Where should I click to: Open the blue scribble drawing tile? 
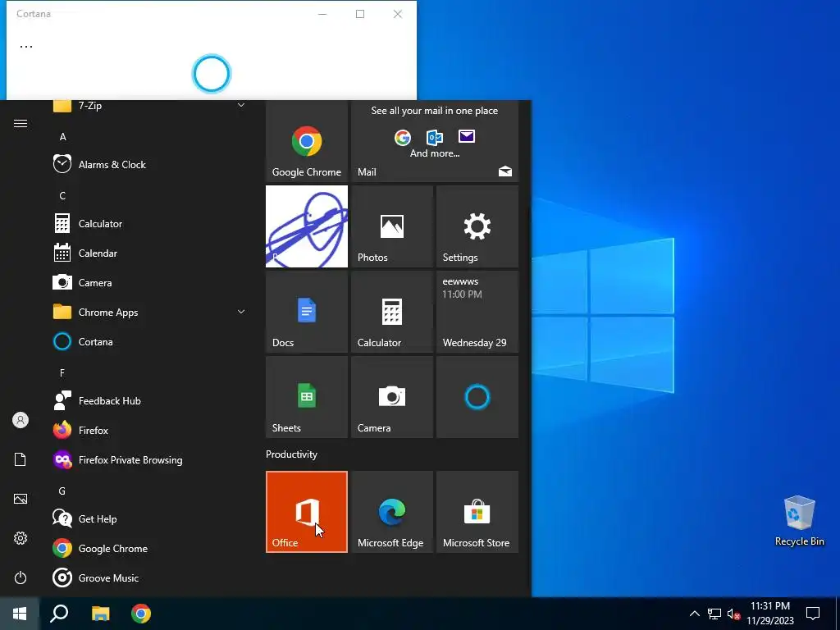click(307, 226)
